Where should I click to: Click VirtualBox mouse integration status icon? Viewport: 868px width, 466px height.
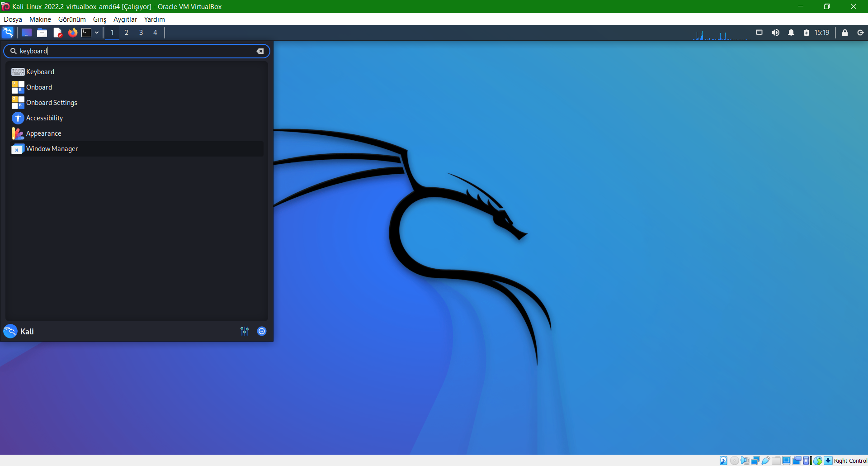coord(818,461)
